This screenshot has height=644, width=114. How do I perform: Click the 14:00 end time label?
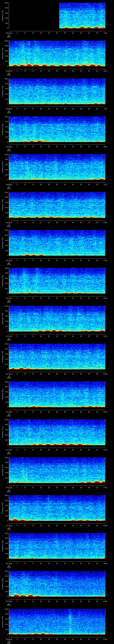pyautogui.click(x=105, y=374)
